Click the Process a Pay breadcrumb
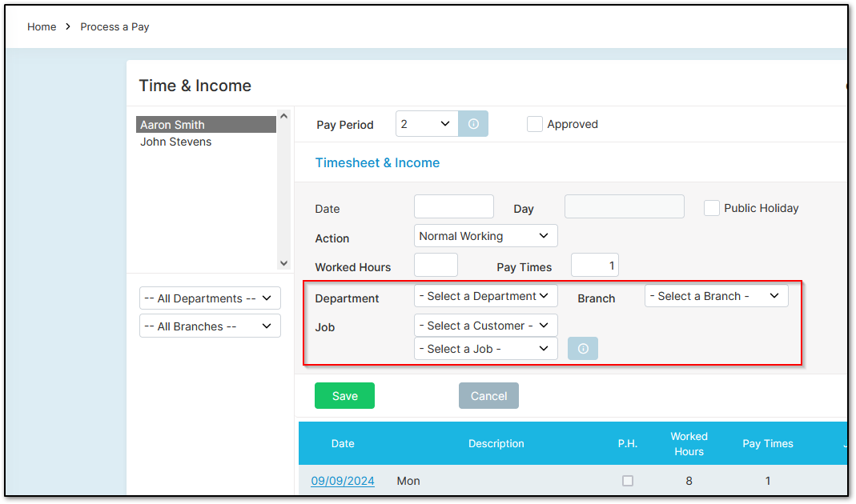The image size is (856, 504). 115,26
